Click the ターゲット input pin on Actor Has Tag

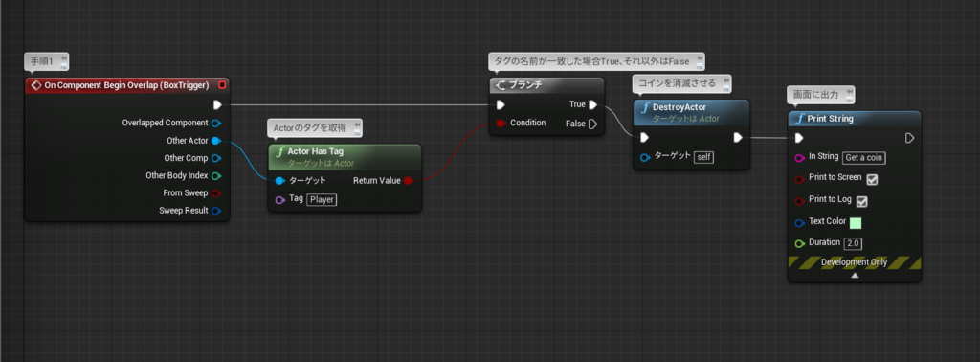tap(280, 181)
